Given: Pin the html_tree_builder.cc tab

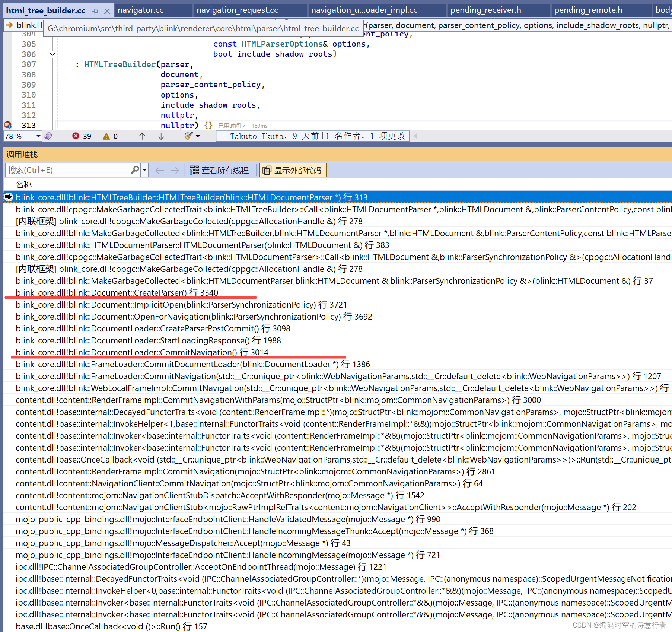Looking at the screenshot, I should tap(95, 11).
